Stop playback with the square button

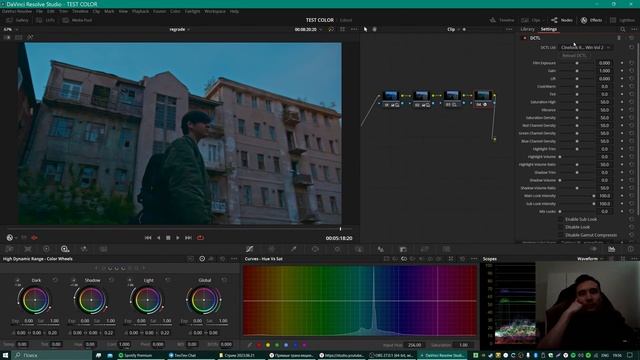tap(168, 238)
